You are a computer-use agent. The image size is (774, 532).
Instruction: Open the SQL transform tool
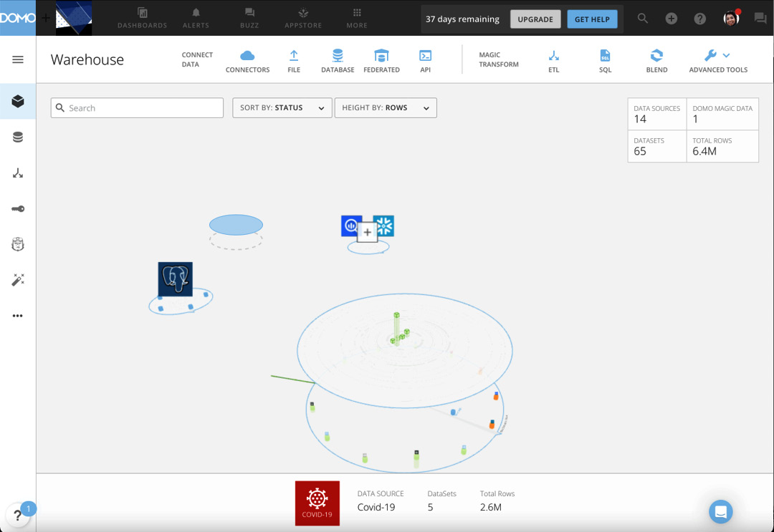605,61
